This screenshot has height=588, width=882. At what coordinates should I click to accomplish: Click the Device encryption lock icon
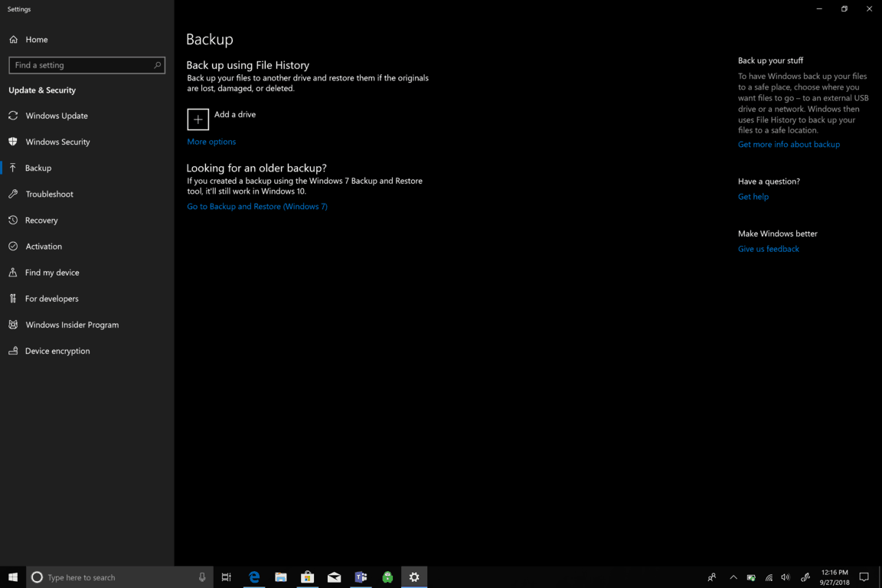point(13,351)
